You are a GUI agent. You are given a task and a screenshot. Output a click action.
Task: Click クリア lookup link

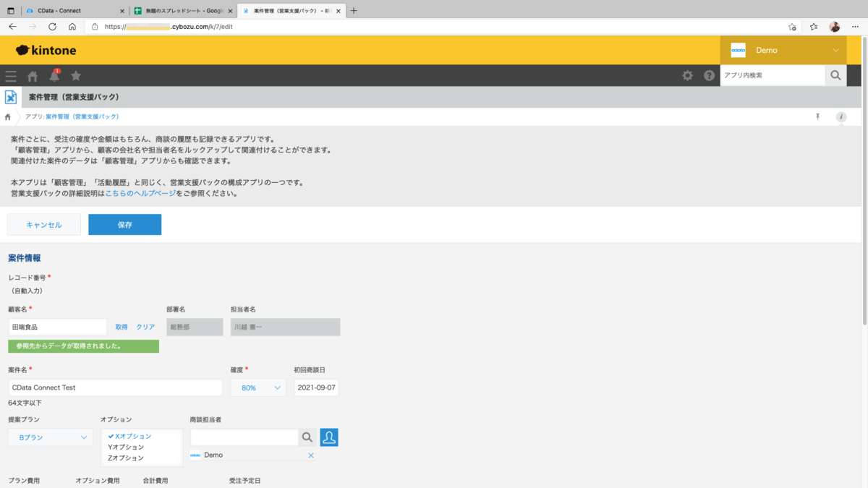145,327
